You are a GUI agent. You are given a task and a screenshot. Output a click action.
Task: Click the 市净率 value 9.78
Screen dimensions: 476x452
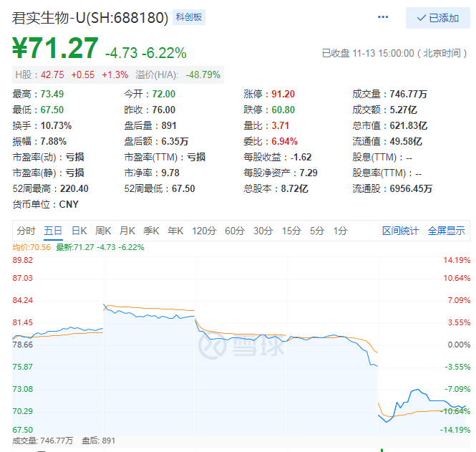click(x=170, y=173)
